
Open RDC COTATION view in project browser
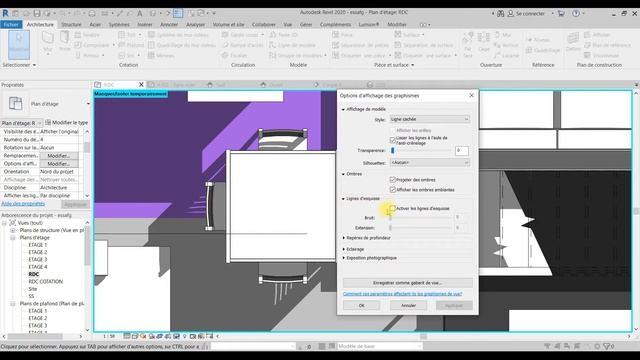46,282
